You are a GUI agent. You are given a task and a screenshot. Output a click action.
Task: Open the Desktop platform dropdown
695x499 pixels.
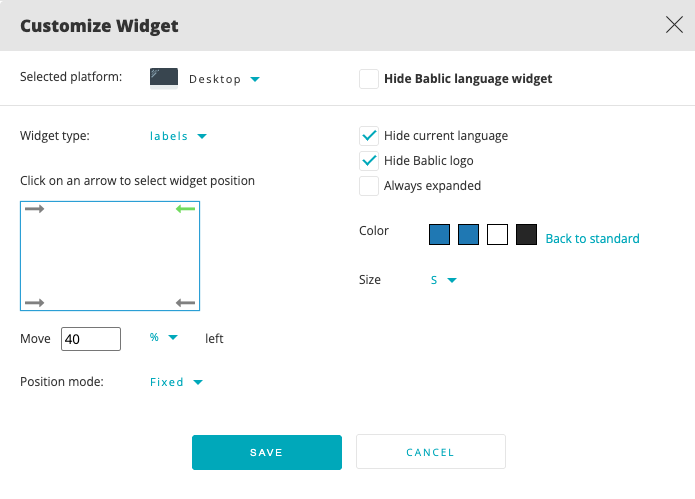[224, 79]
